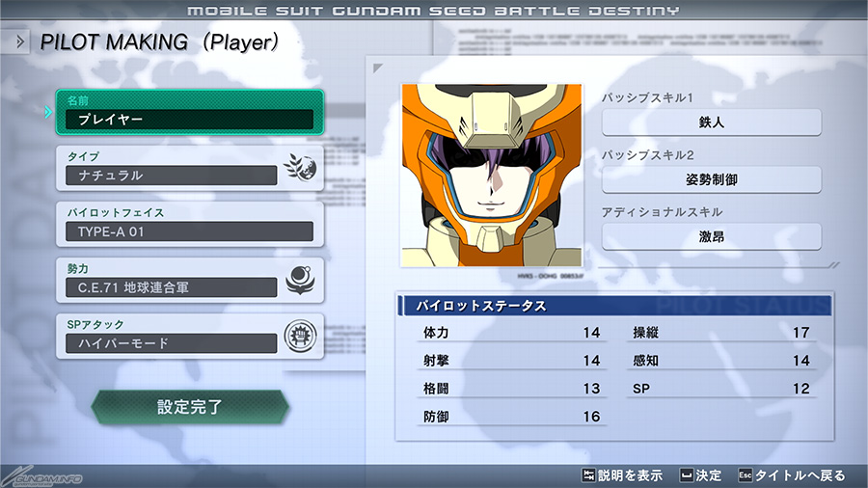Click the Natural type laurel globe icon
868x488 pixels.
[x=300, y=168]
